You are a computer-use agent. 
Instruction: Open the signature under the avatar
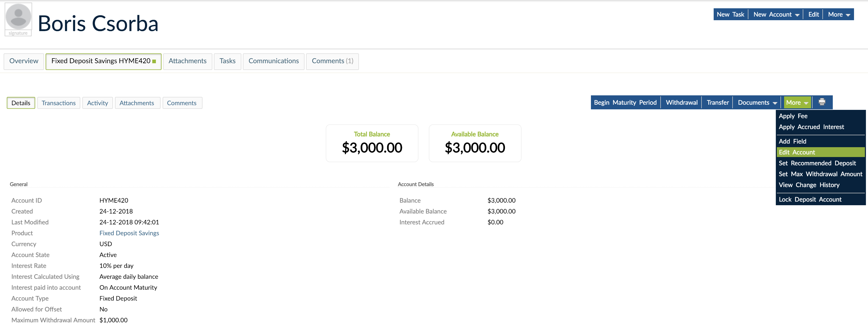coord(18,33)
